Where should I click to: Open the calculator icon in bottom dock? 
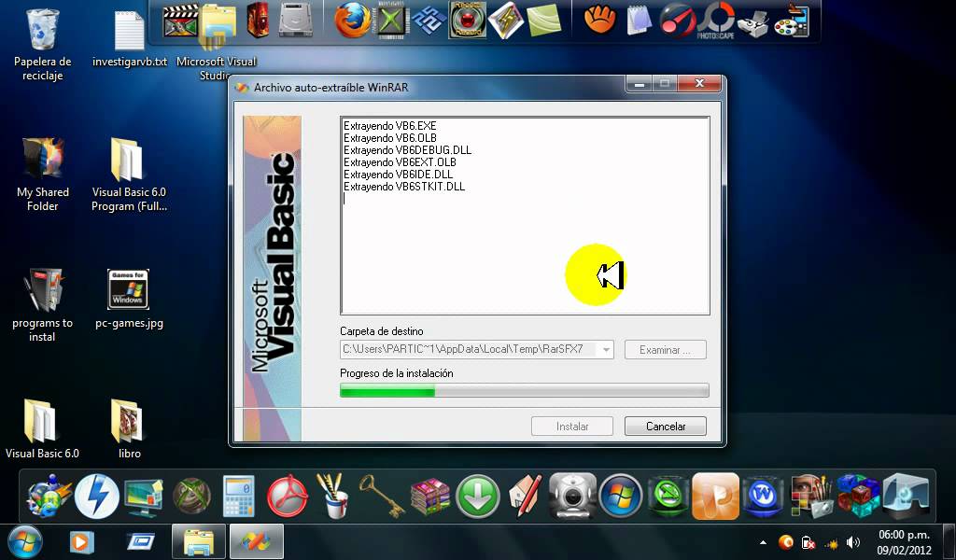239,496
